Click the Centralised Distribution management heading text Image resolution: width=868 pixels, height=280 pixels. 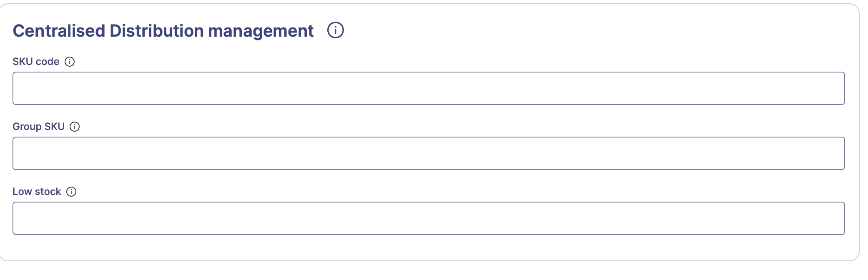pyautogui.click(x=163, y=31)
